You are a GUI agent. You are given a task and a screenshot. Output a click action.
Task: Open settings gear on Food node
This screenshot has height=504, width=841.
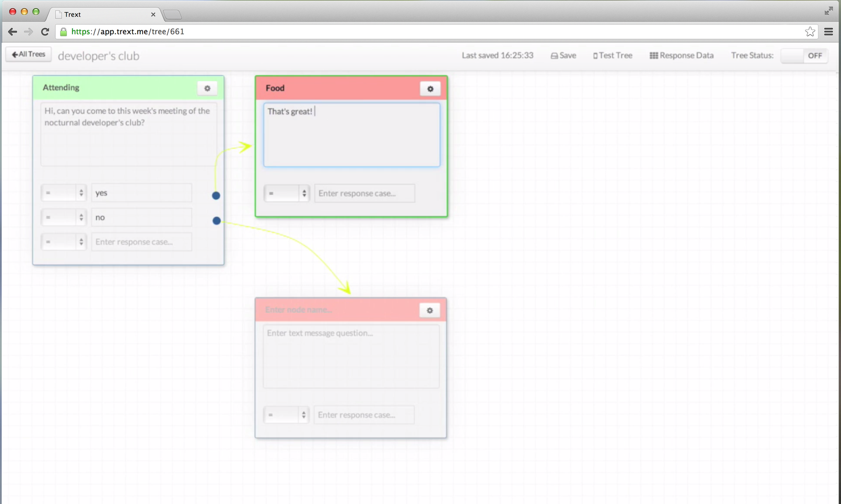tap(430, 89)
